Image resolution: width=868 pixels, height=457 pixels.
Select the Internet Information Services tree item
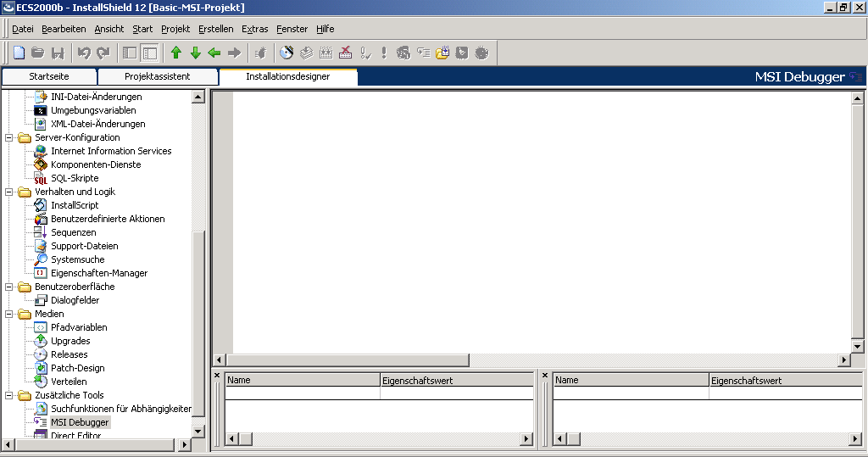(x=110, y=151)
